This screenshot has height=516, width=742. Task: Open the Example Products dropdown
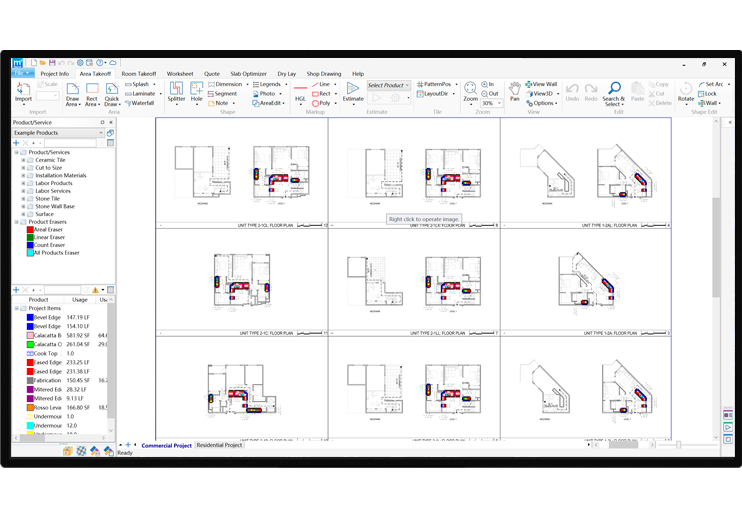[x=102, y=132]
